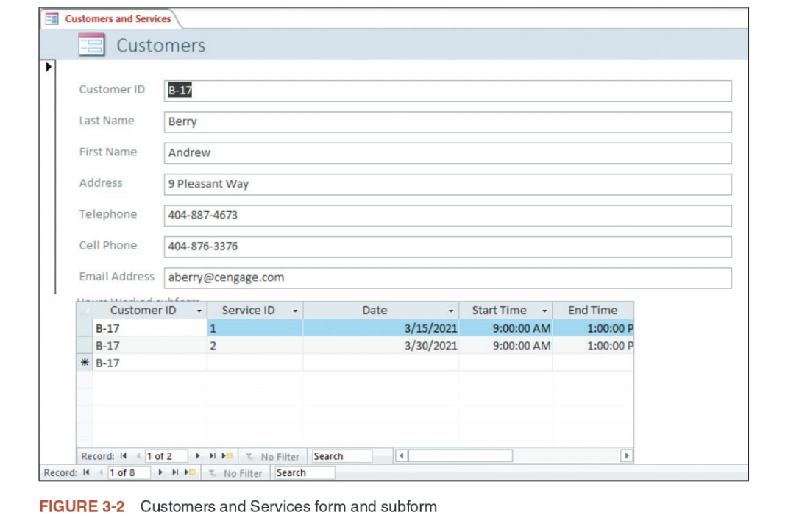Click the Telephone field 404-887-4673
The height and width of the screenshot is (532, 788).
point(447,215)
